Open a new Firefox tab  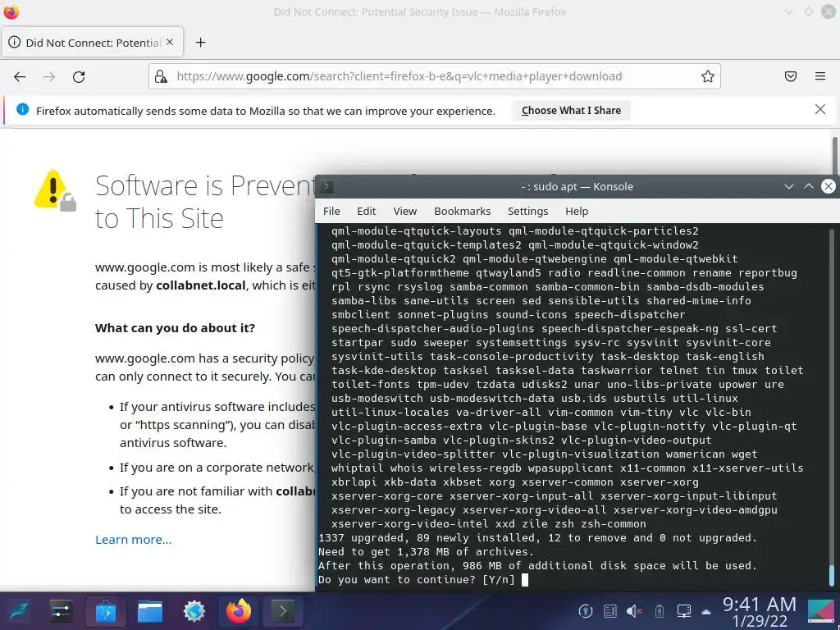tap(200, 43)
